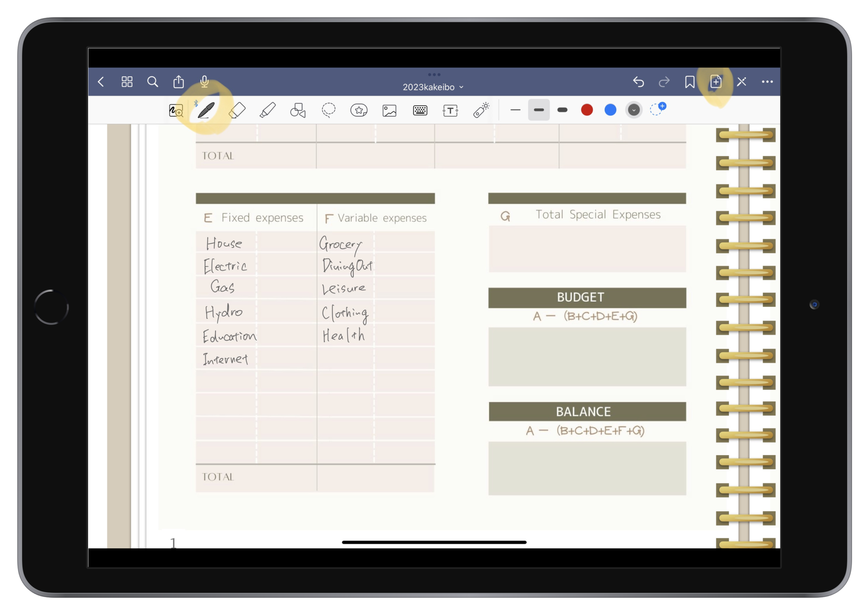Redo the last action
The image size is (868, 615).
pyautogui.click(x=664, y=82)
